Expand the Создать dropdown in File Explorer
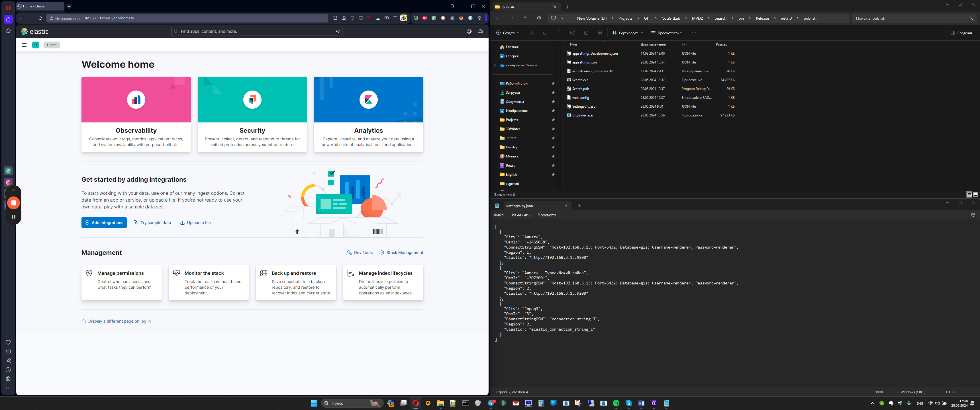The height and width of the screenshot is (410, 980). [x=507, y=33]
